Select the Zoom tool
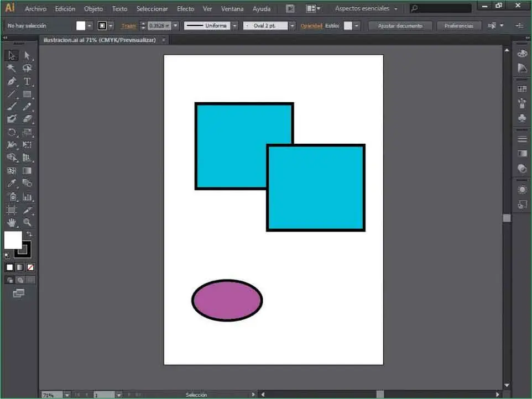 pos(27,223)
